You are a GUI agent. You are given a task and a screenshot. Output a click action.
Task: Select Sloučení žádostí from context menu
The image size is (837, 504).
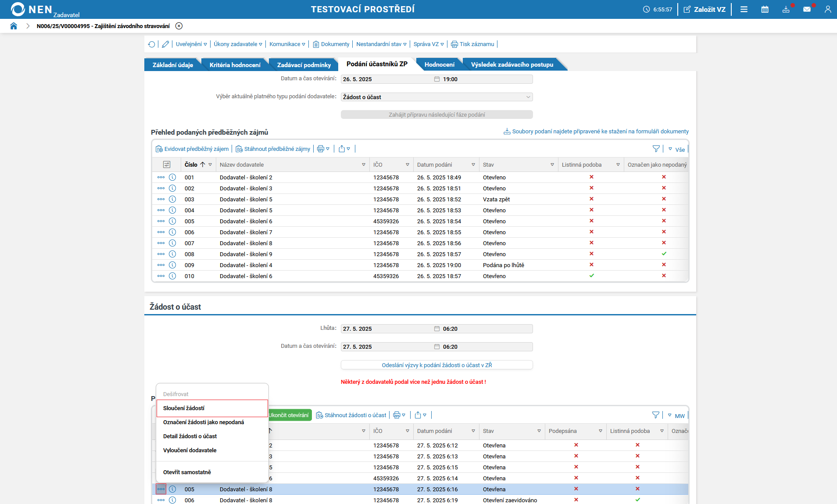click(184, 408)
